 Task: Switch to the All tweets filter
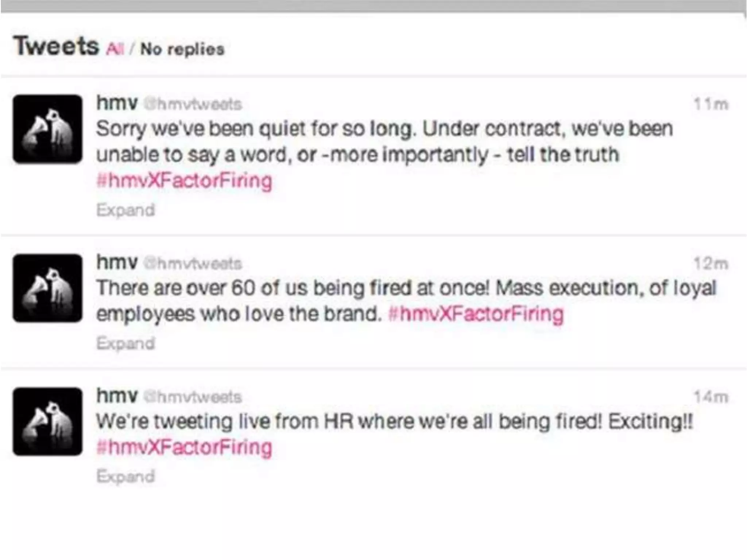[x=115, y=49]
